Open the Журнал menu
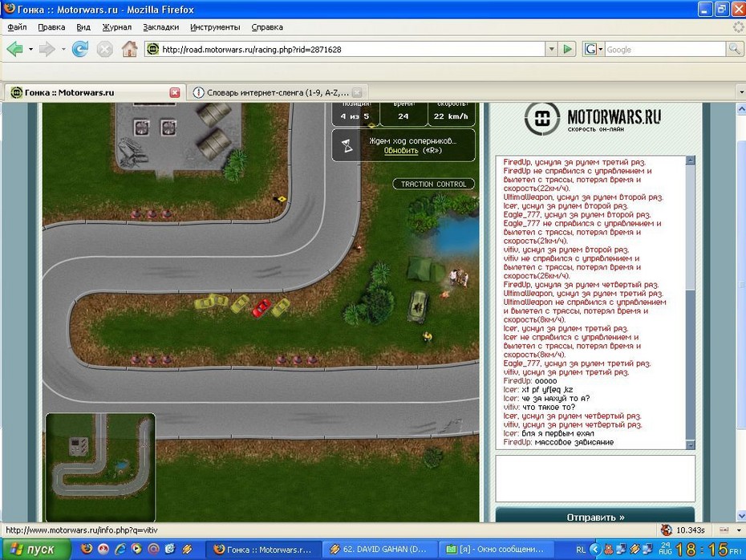 click(x=116, y=27)
